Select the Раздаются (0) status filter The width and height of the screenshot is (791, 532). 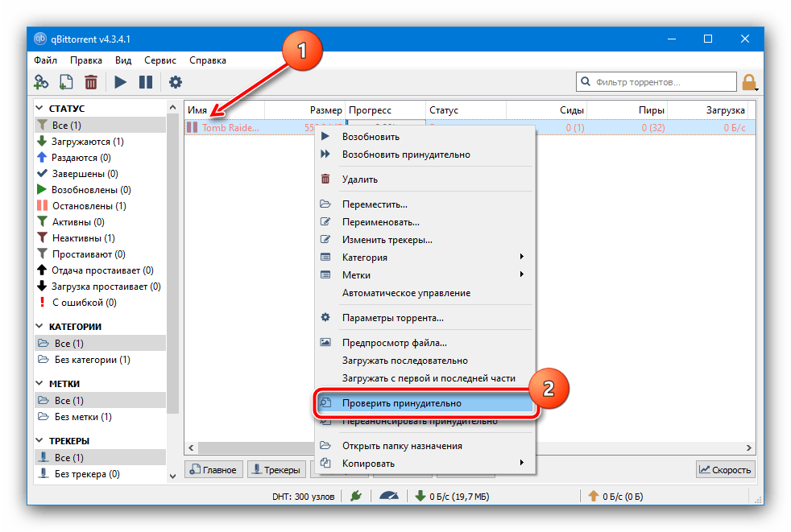[x=100, y=157]
